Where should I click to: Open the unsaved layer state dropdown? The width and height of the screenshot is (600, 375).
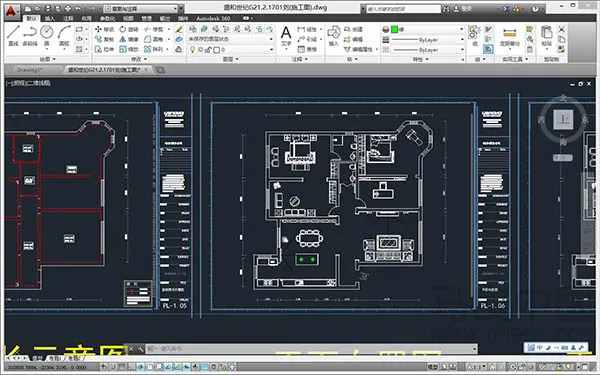pyautogui.click(x=230, y=39)
